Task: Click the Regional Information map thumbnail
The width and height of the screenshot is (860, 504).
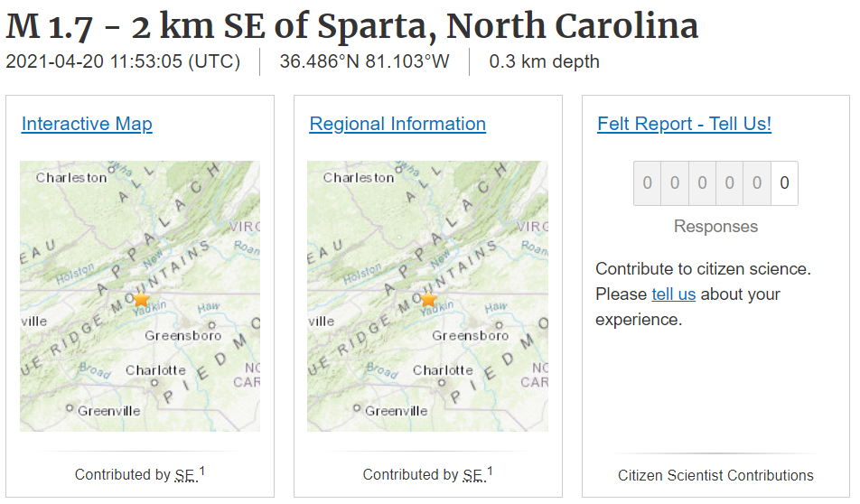Action: coord(427,296)
